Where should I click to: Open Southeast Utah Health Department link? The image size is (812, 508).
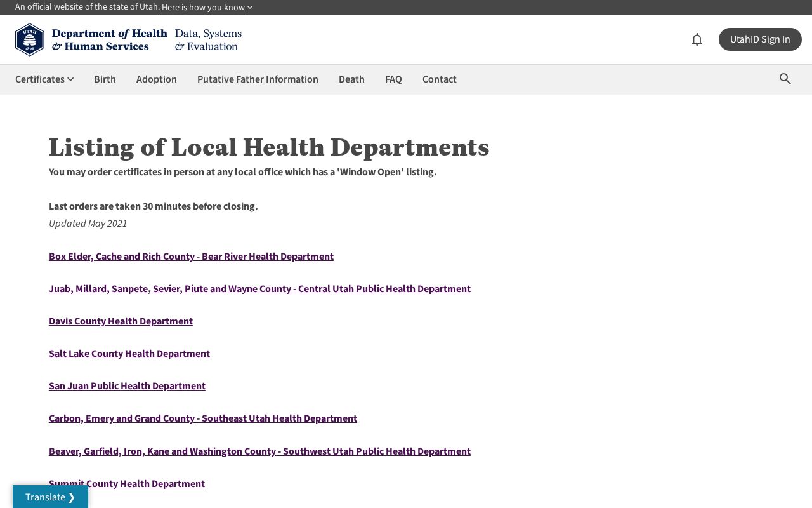tap(203, 418)
